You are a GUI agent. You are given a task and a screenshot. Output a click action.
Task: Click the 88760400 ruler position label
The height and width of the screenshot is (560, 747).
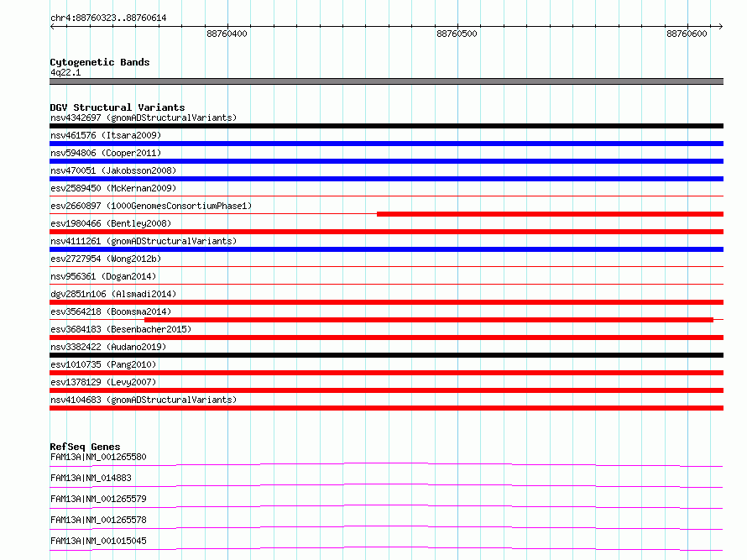227,34
